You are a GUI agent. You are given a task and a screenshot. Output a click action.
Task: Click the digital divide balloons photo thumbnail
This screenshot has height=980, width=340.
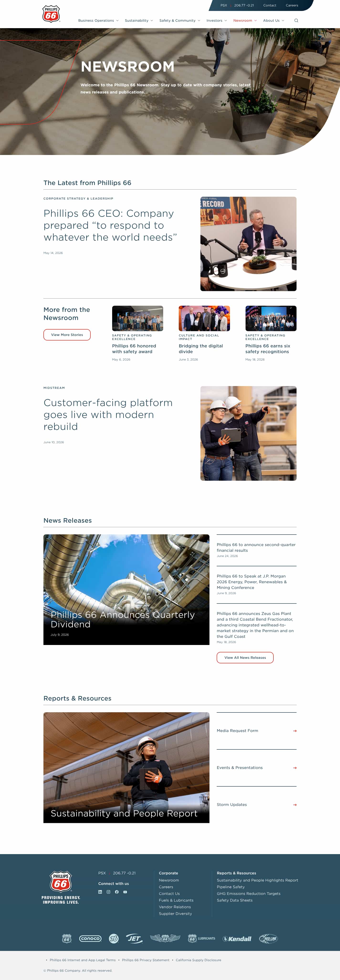tap(204, 318)
